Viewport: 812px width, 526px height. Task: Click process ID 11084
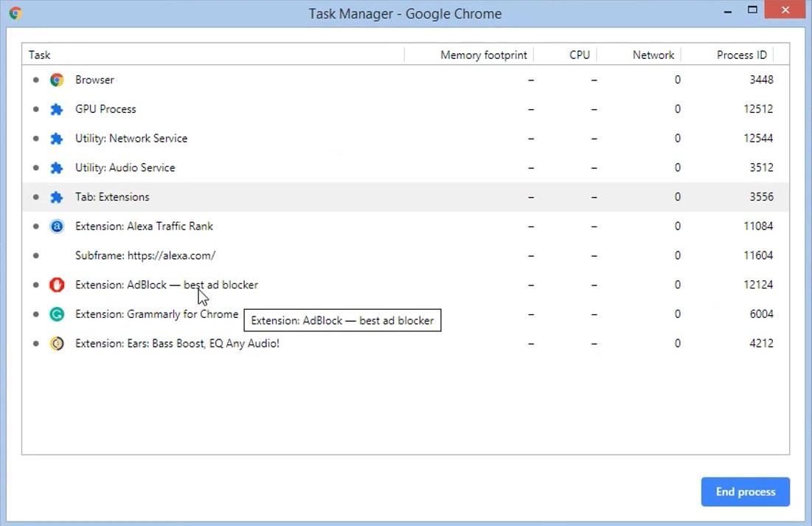[x=758, y=226]
